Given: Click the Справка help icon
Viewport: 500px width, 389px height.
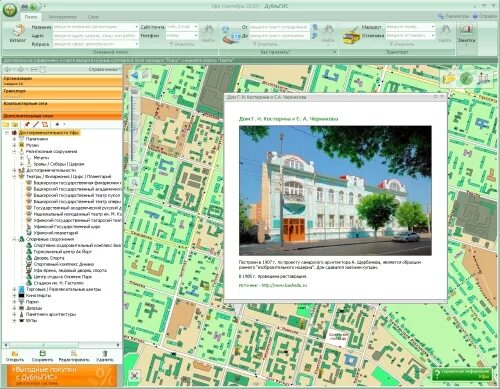Looking at the screenshot, I should (475, 16).
